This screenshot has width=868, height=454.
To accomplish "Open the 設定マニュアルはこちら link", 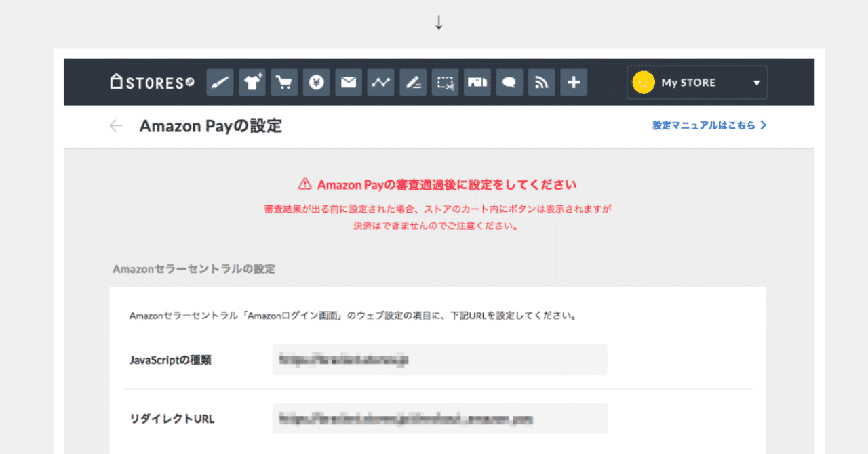I will pos(709,125).
